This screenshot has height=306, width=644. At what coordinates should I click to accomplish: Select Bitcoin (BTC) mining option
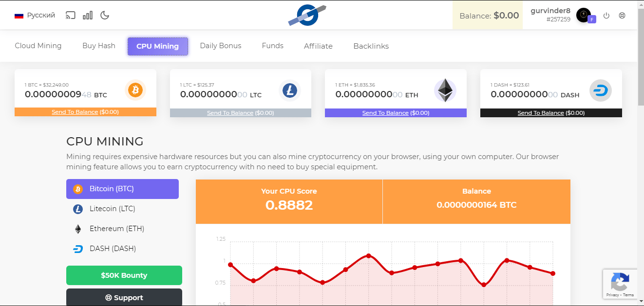(x=122, y=189)
